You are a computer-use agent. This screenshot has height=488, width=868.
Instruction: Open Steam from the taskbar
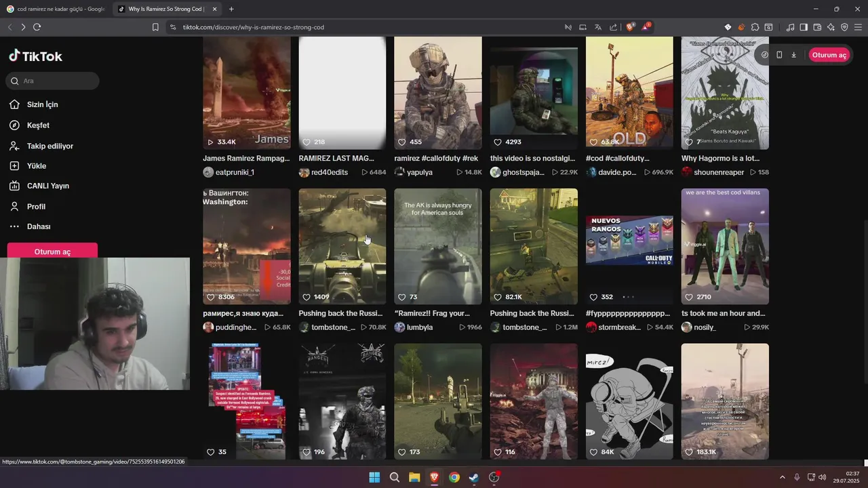point(474,477)
